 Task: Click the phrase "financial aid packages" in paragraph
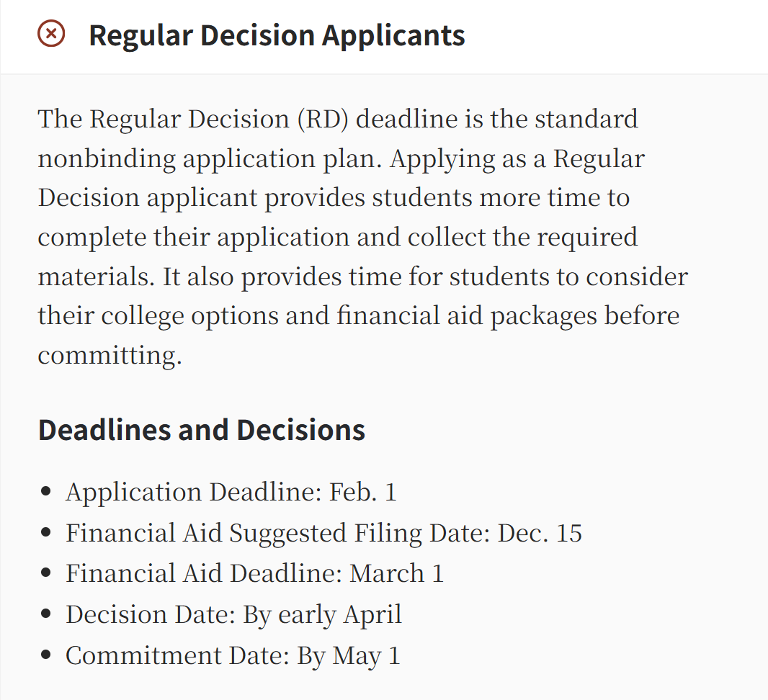(467, 315)
